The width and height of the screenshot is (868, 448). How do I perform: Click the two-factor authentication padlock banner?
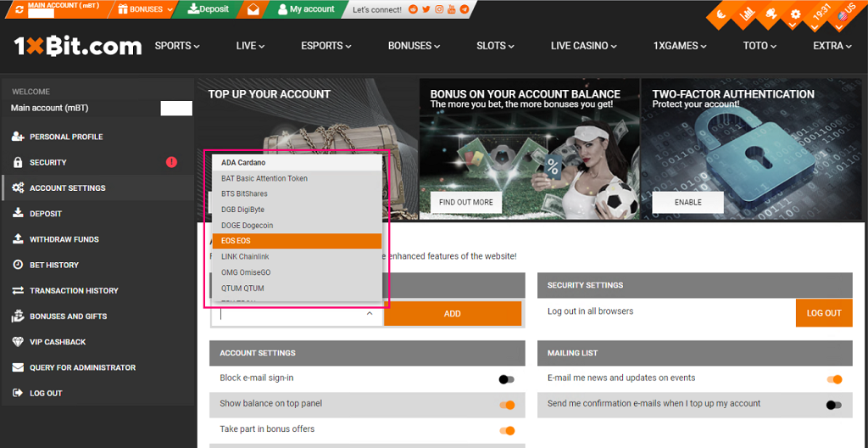tap(751, 149)
